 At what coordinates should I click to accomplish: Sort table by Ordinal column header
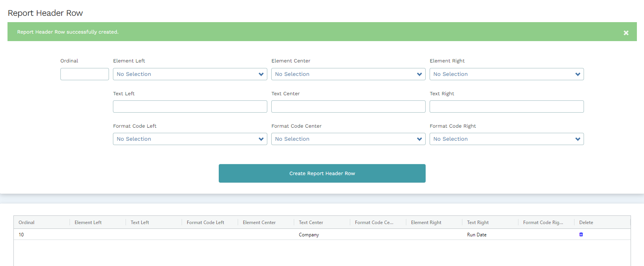tap(26, 223)
